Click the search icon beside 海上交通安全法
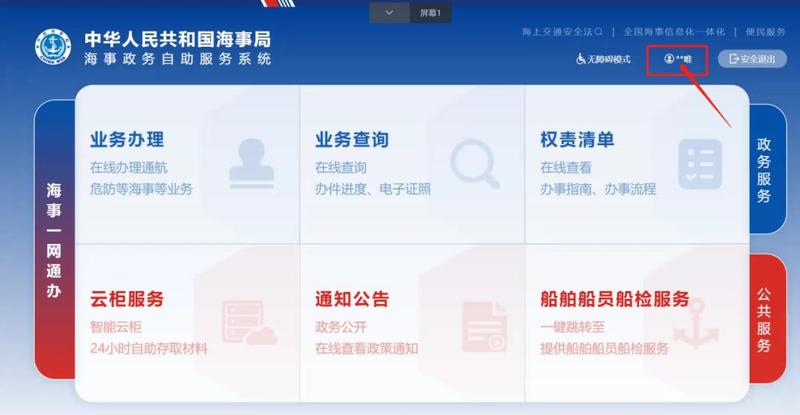Viewport: 800px width, 415px height. point(598,33)
